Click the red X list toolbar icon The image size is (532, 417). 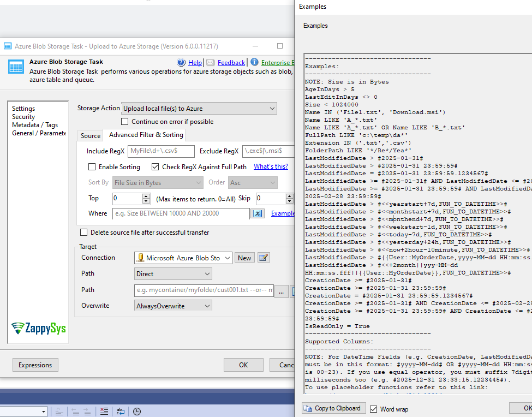104,412
